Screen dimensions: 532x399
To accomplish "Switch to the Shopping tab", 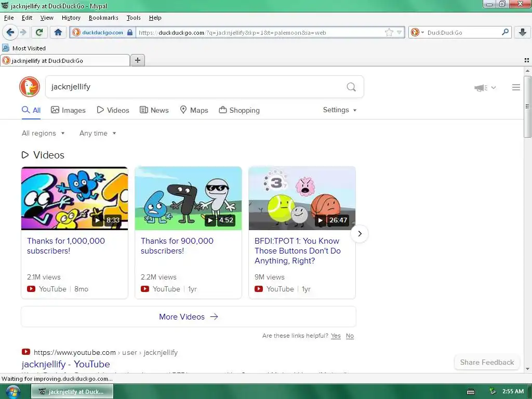I will tap(239, 110).
